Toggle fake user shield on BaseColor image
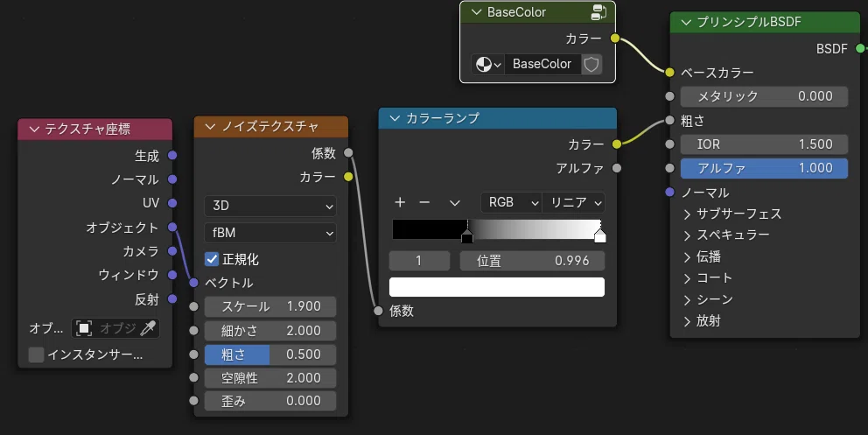Image resolution: width=868 pixels, height=435 pixels. [591, 64]
